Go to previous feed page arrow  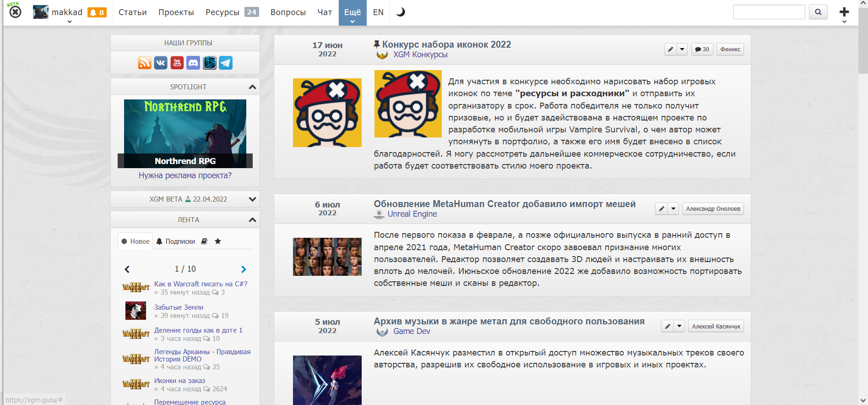tap(127, 269)
